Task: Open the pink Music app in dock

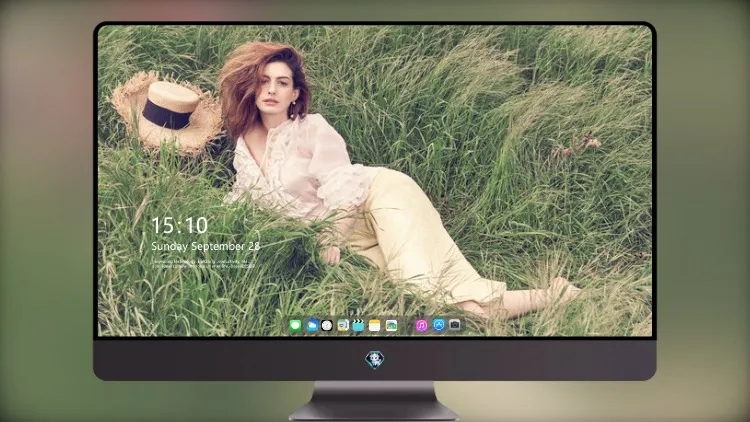Action: pos(421,326)
